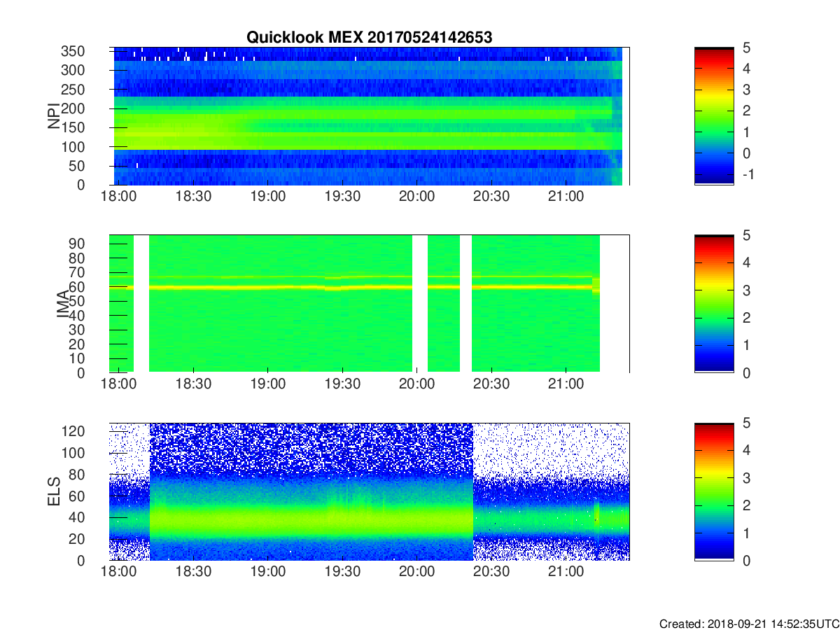The image size is (840, 630).
Task: Click the 19:30 tick under IMA plot
Action: click(342, 385)
